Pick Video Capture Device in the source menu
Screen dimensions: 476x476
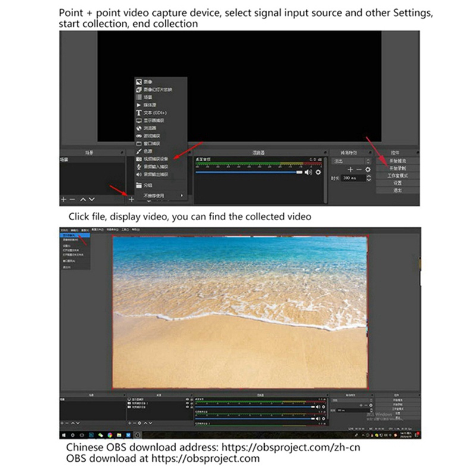pyautogui.click(x=155, y=159)
